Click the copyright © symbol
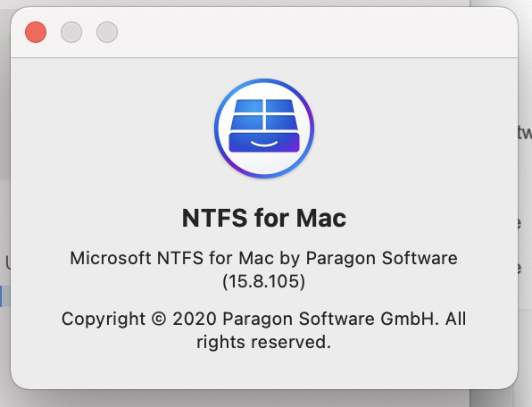Image resolution: width=532 pixels, height=407 pixels. click(x=159, y=319)
